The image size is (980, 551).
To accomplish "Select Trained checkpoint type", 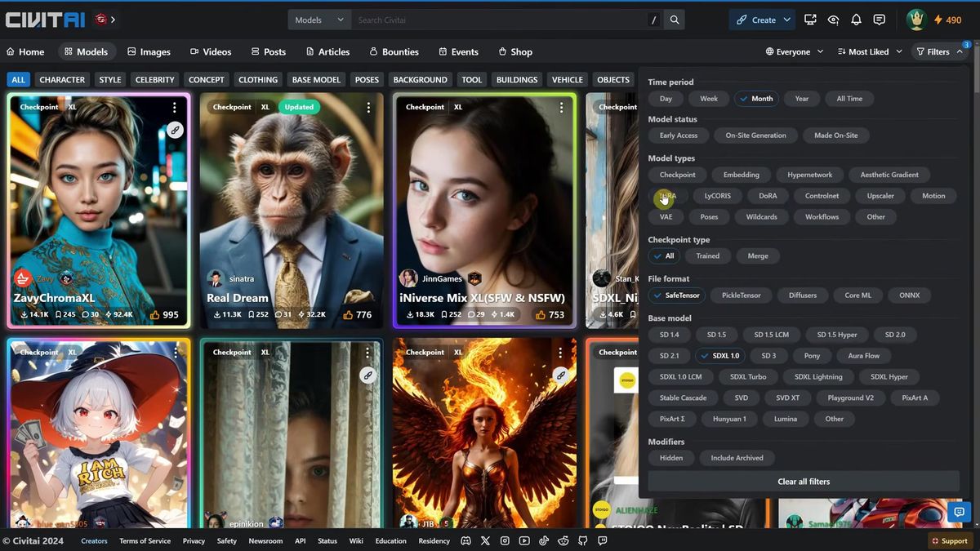I will click(x=708, y=256).
